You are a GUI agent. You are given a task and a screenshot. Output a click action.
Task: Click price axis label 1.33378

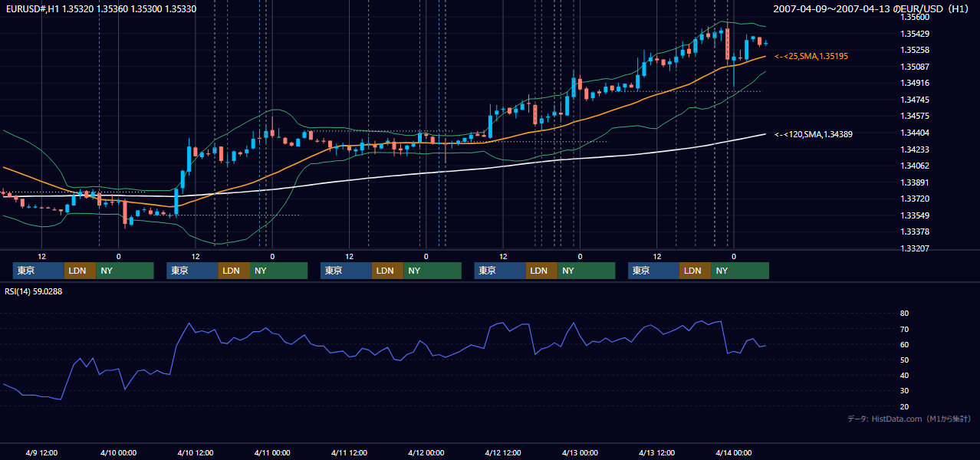915,232
